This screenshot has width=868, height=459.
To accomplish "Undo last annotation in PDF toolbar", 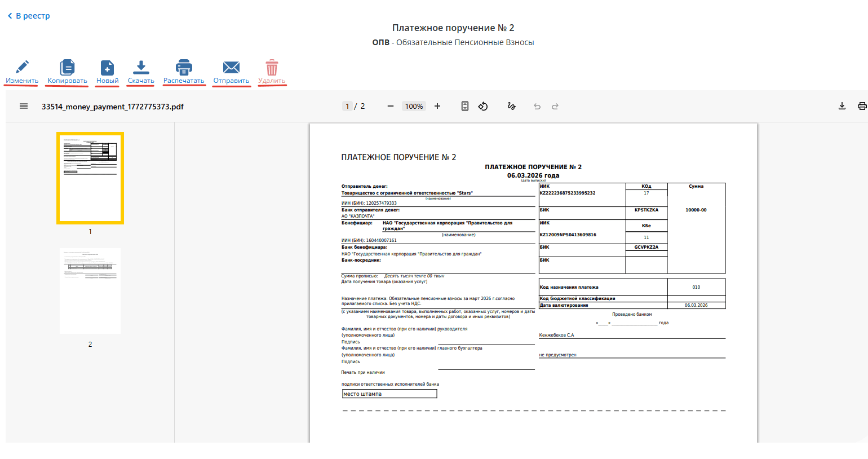I will pyautogui.click(x=537, y=106).
